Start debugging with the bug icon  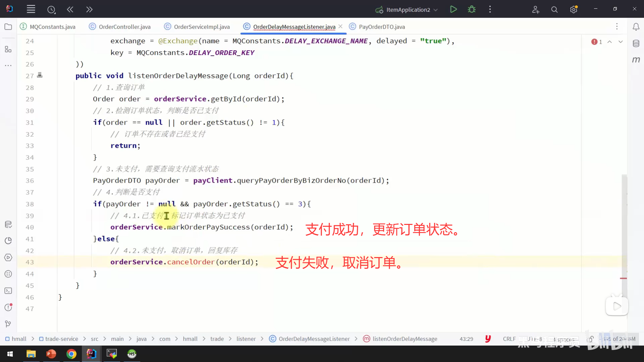pos(472,9)
